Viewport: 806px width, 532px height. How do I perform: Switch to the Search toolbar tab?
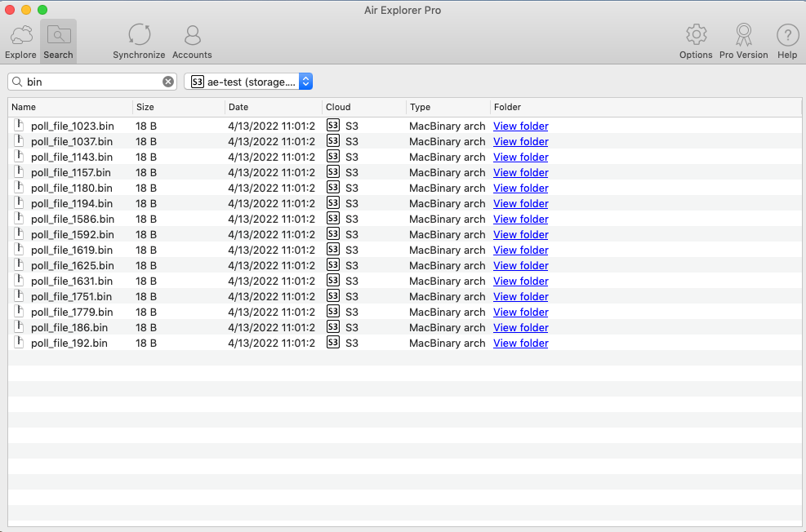pyautogui.click(x=58, y=42)
